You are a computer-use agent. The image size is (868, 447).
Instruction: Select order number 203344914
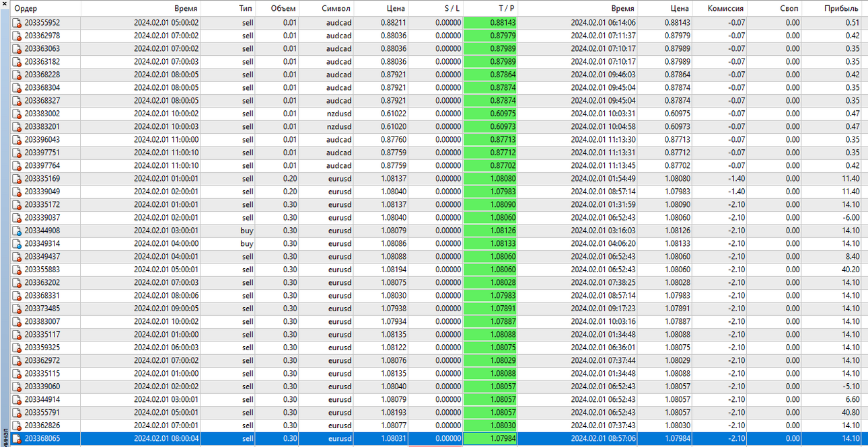point(42,399)
